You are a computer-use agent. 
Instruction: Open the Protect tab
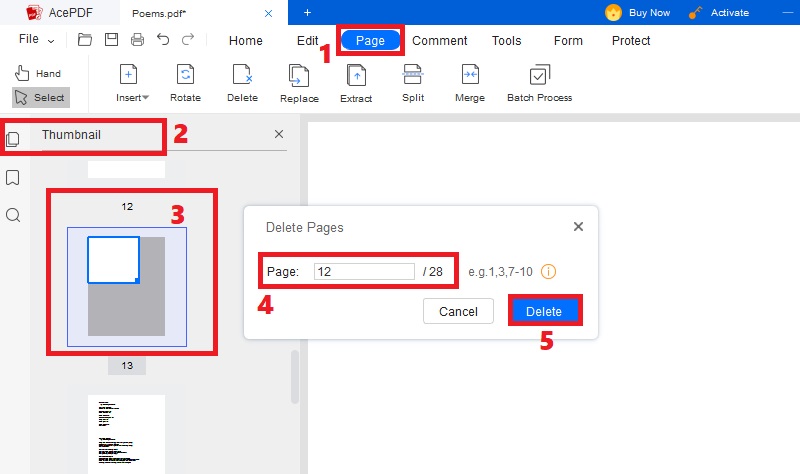631,41
